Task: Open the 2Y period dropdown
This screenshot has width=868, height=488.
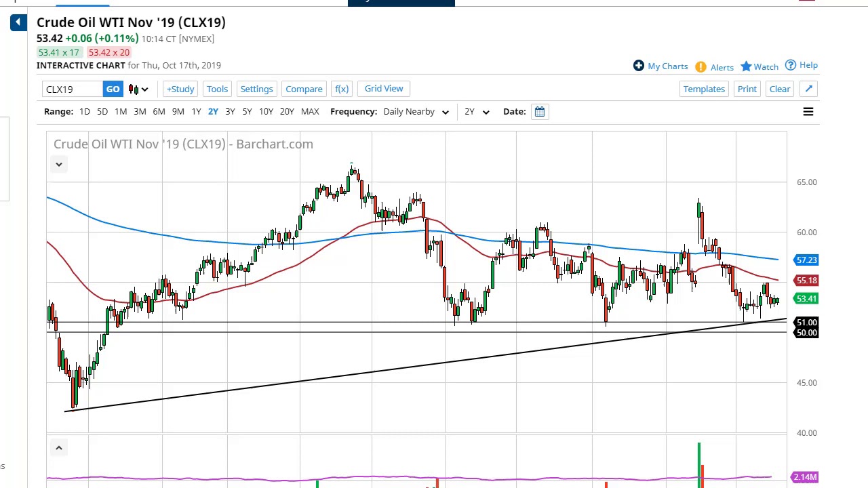Action: click(477, 111)
